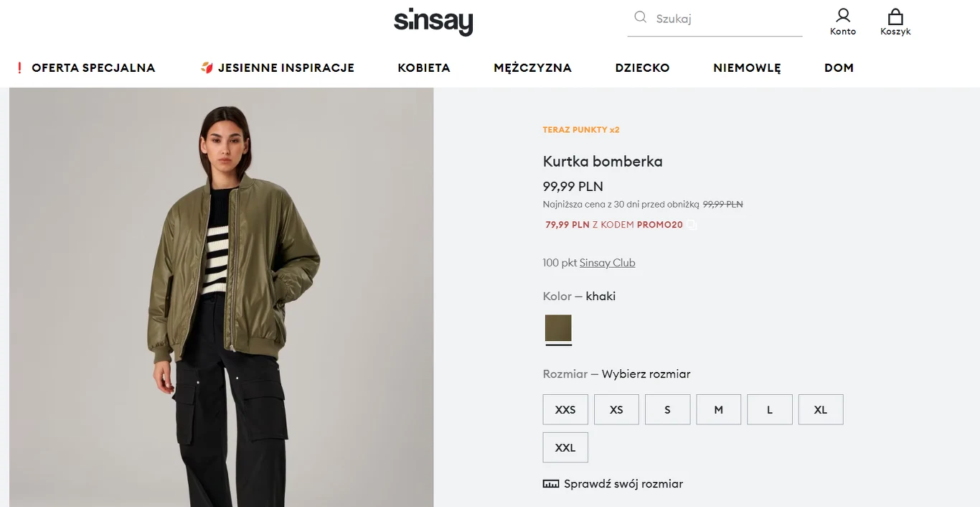
Task: Select size M
Action: point(718,409)
